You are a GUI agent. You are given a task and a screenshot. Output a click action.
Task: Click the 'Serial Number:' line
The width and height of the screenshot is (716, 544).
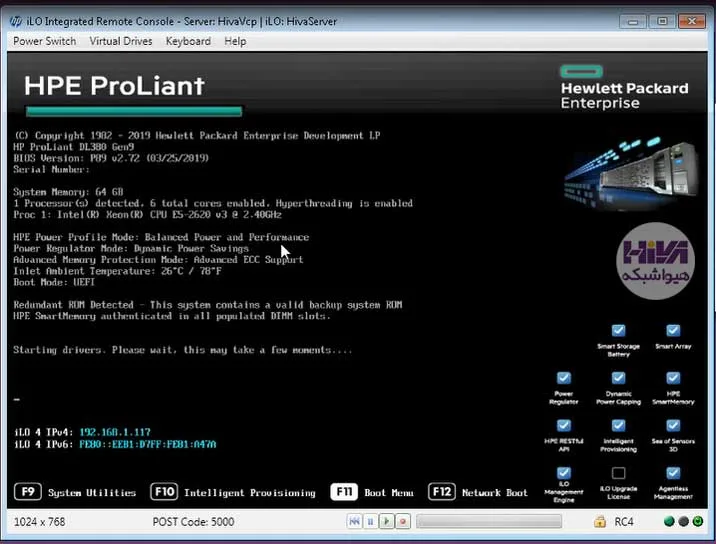click(51, 169)
